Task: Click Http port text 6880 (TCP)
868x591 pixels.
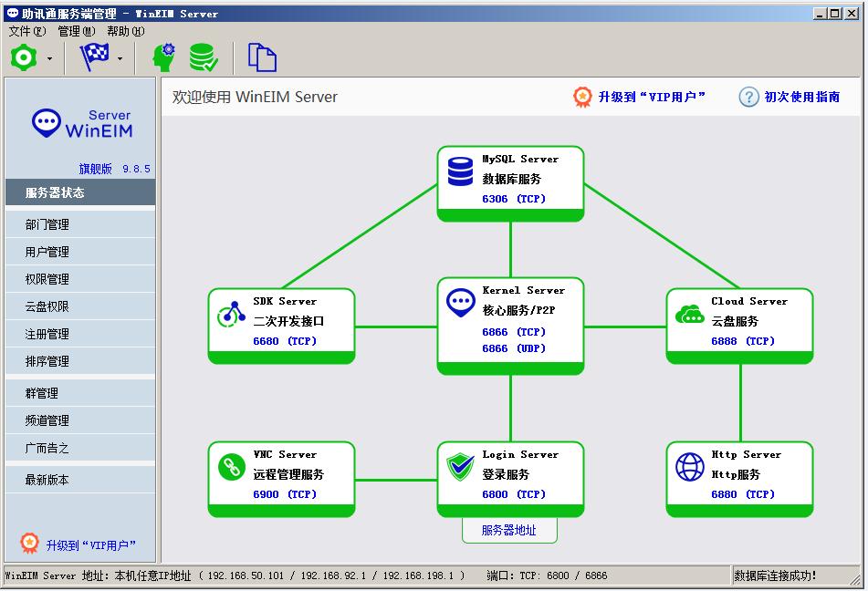Action: (743, 494)
